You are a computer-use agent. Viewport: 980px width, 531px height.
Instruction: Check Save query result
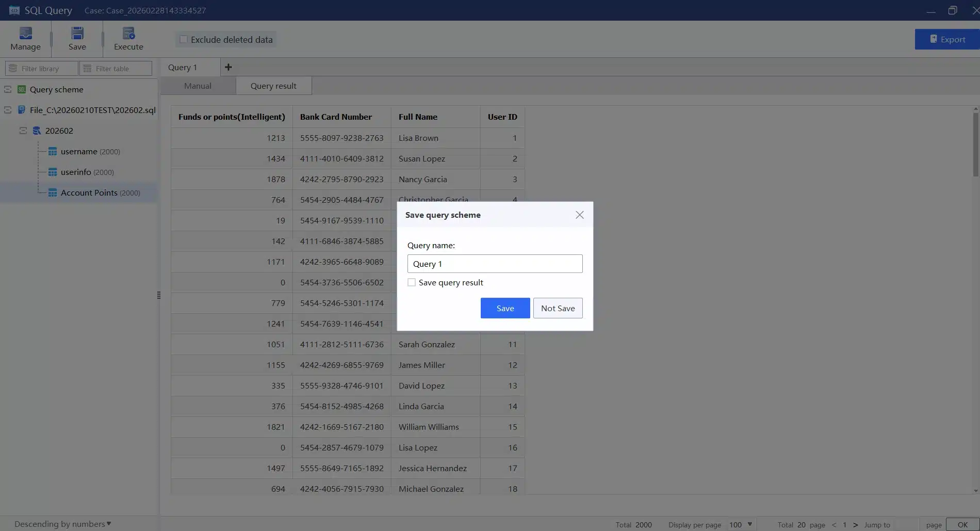[412, 282]
